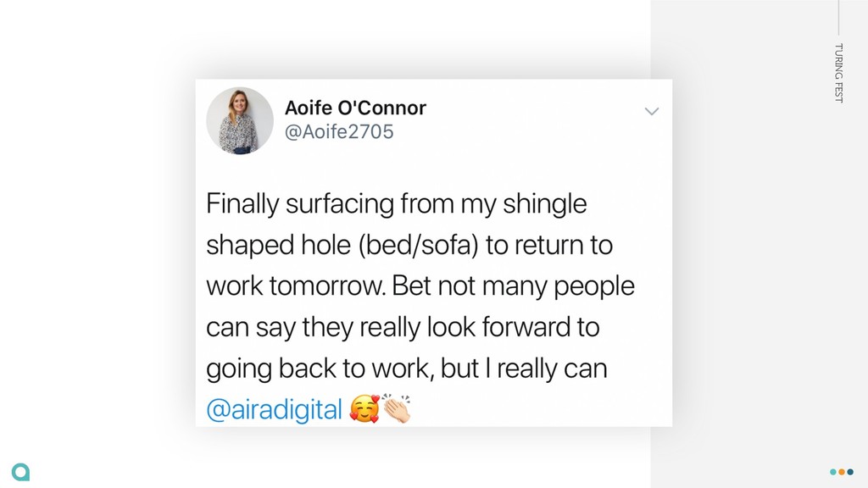
Task: Click the tweet text starting 'Finally surfacing'
Action: 420,307
